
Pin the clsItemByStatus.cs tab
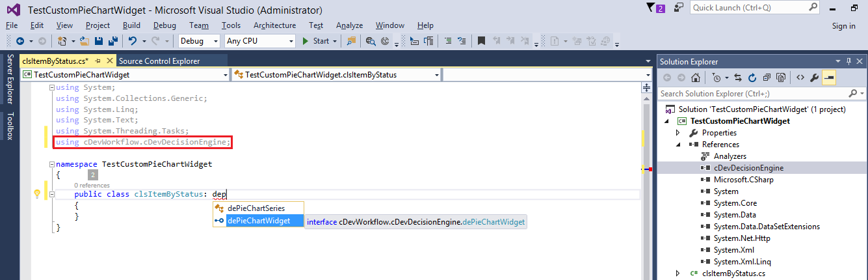(99, 61)
